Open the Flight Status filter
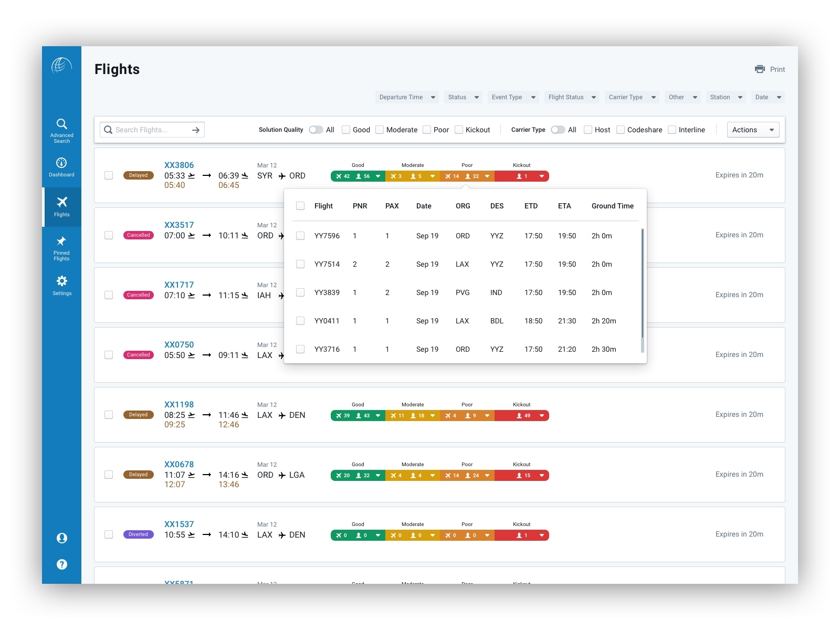This screenshot has width=840, height=630. tap(571, 97)
